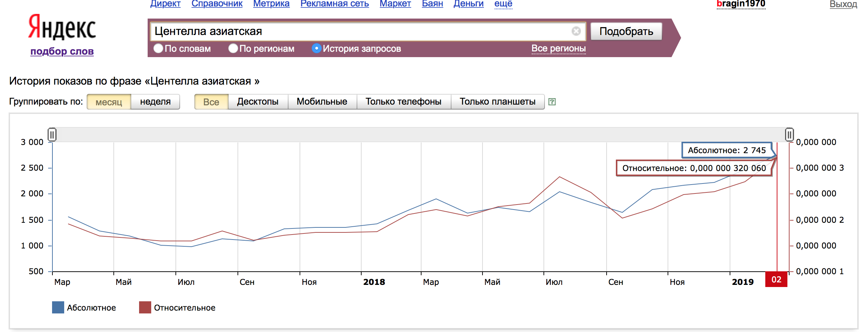This screenshot has height=332, width=868.
Task: Open the bragin1970 account menu
Action: [x=741, y=4]
